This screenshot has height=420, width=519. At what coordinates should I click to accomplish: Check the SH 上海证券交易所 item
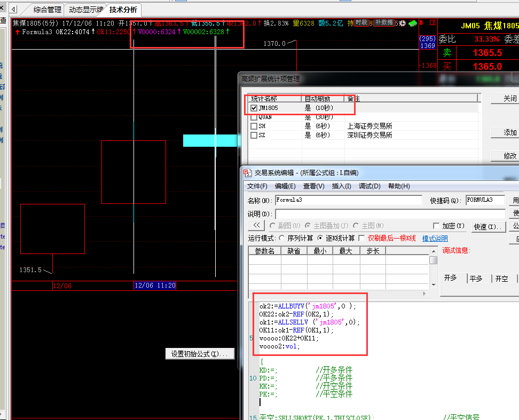(254, 126)
